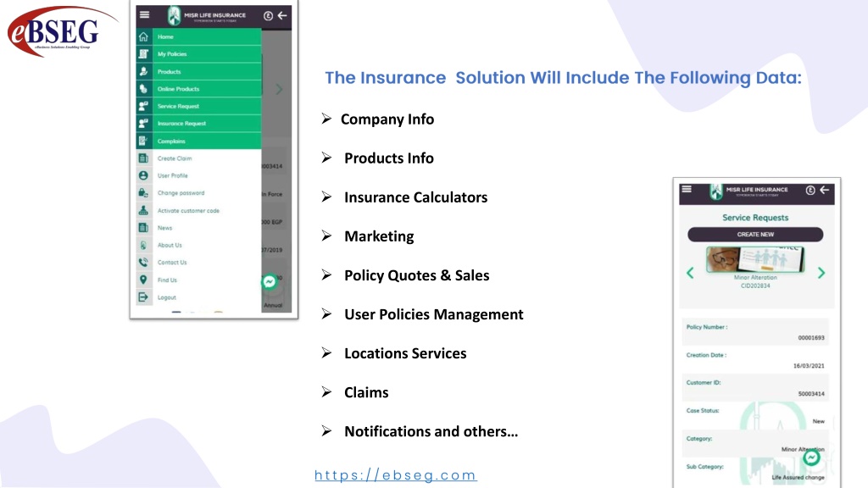Viewport: 868px width, 488px height.
Task: Click the phone icon beside Contact Us
Action: pyautogui.click(x=143, y=263)
